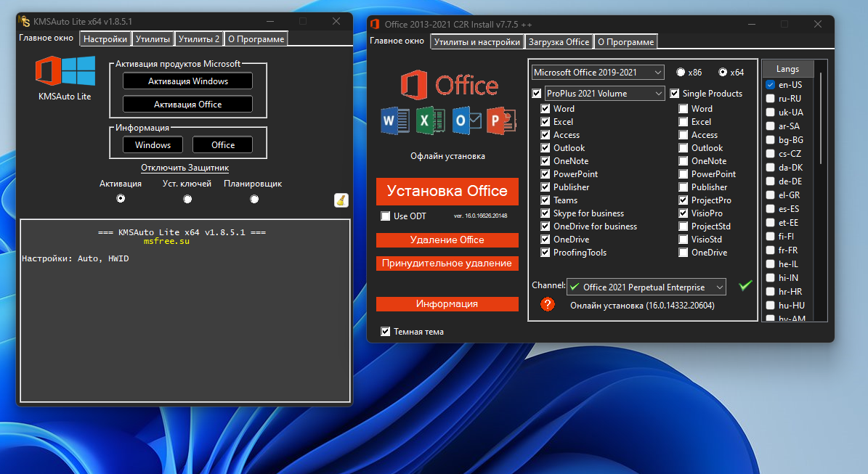868x474 pixels.
Task: Disable the ProofingTools checkbox
Action: coord(545,252)
